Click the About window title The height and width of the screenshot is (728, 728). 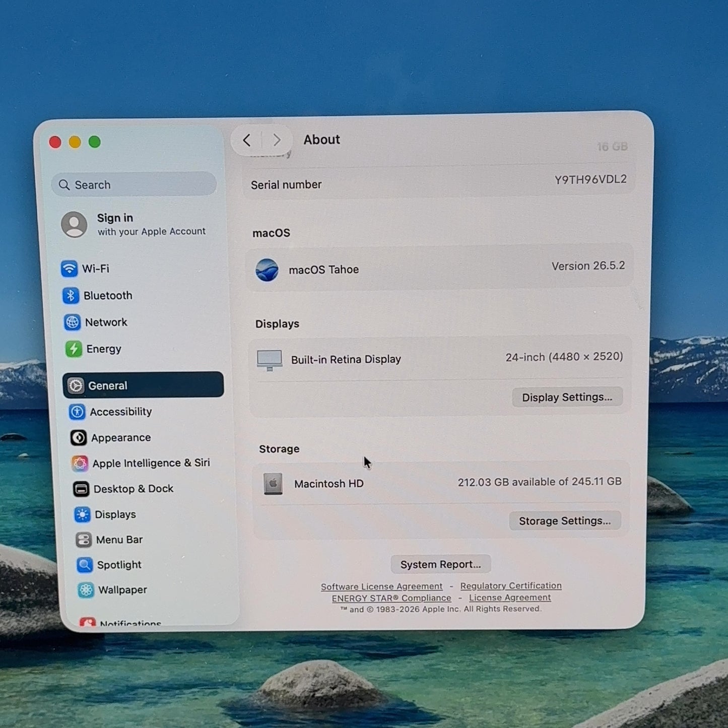[x=322, y=140]
